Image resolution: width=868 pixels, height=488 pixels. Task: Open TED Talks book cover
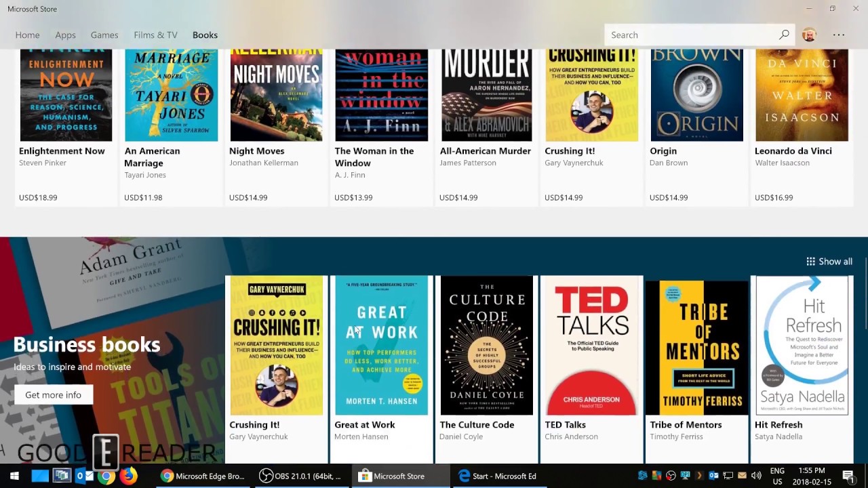591,345
